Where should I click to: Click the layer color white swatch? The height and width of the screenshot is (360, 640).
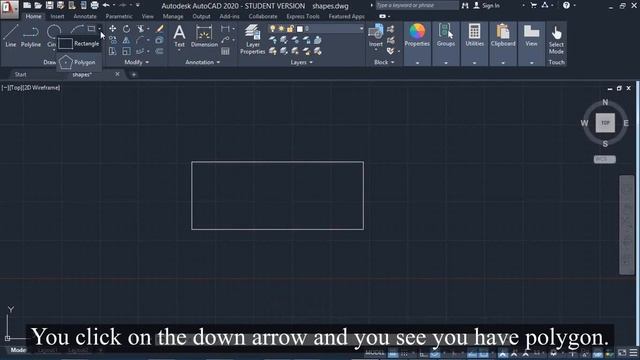(300, 29)
